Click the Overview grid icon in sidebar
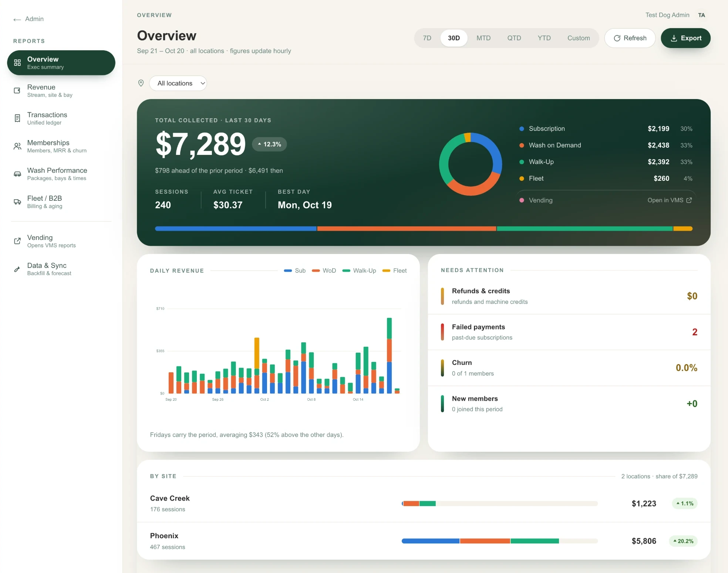 (x=17, y=63)
